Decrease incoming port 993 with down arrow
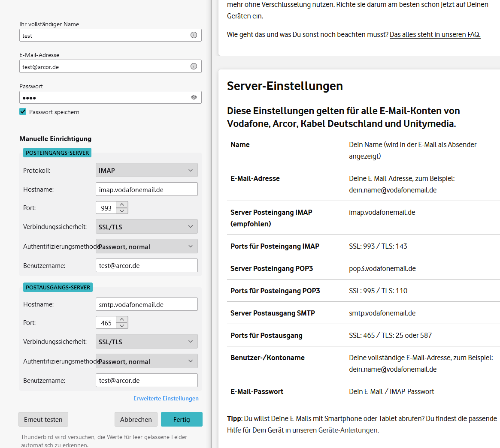The width and height of the screenshot is (500, 448). point(122,210)
